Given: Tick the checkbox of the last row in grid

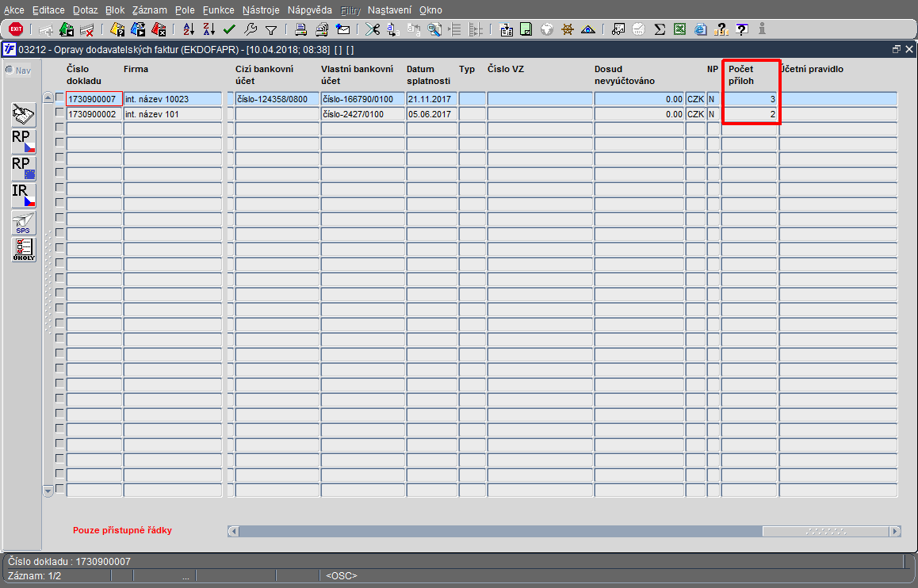Looking at the screenshot, I should point(59,488).
